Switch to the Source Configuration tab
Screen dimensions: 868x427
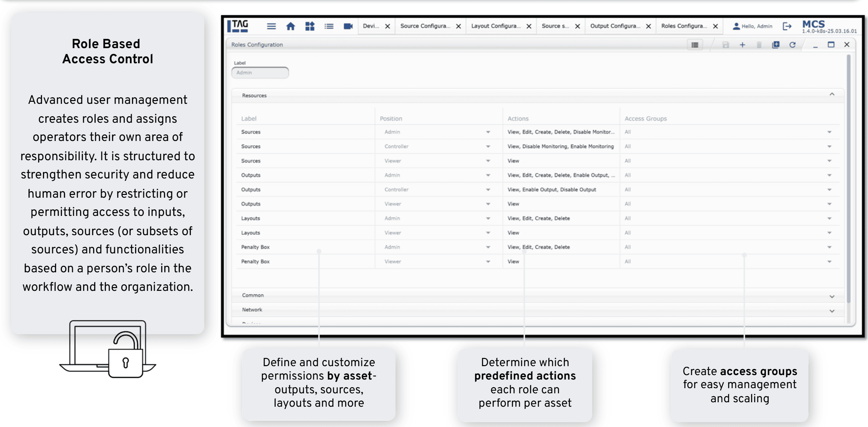[x=425, y=26]
